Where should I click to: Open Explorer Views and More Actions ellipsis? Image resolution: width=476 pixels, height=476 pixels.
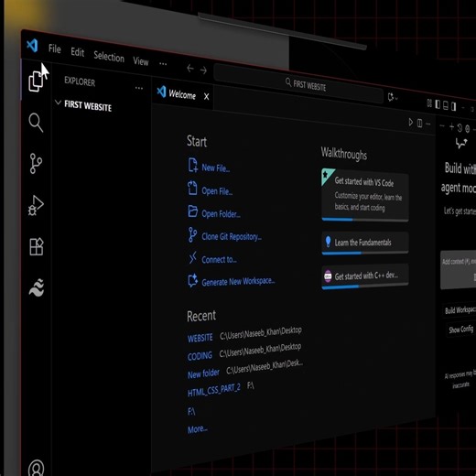(x=139, y=88)
